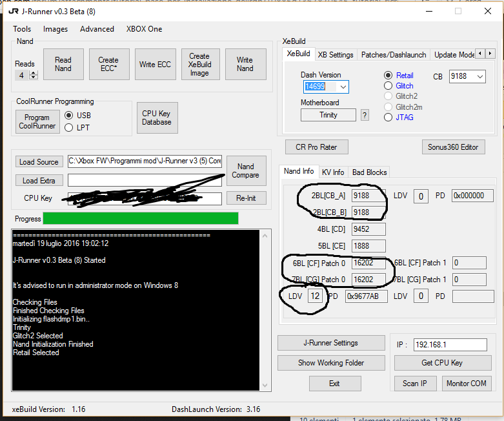Screen dimensions: 504x421
Task: Click the IP address field
Action: [450, 345]
